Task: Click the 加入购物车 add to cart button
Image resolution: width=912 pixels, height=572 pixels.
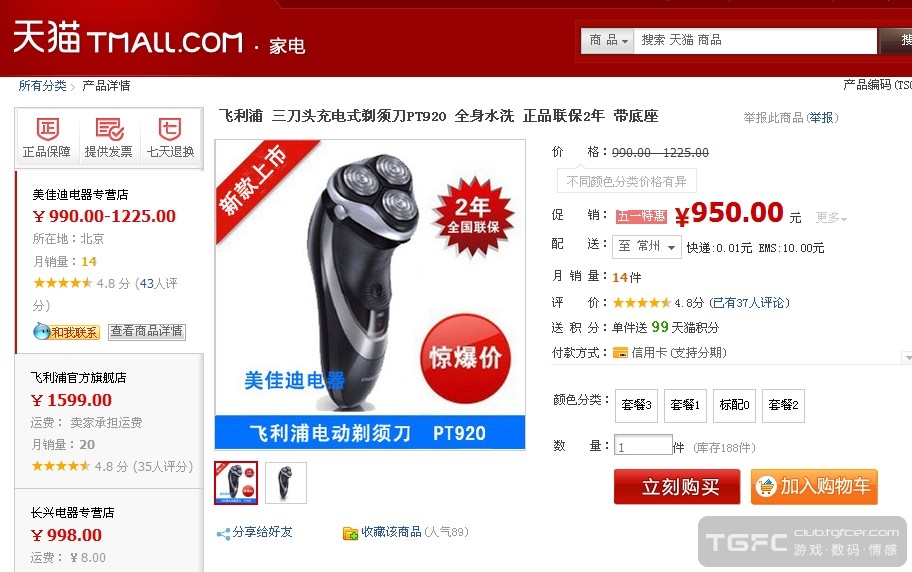Action: tap(814, 486)
